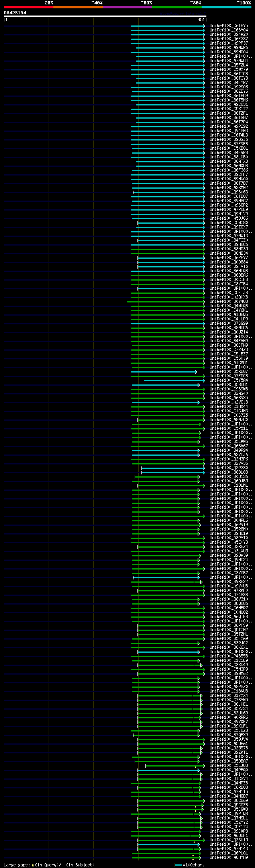
Task: Open hit UniRef100_C6SY04
Action: 229,30
